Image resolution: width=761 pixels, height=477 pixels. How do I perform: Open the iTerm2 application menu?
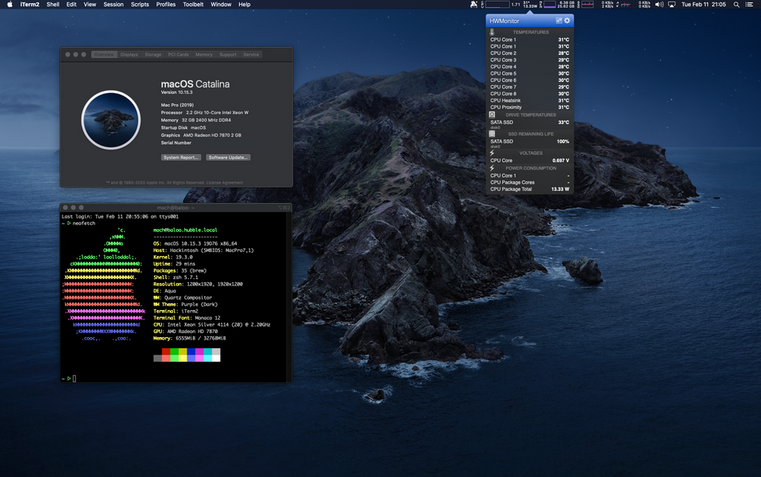[x=30, y=4]
